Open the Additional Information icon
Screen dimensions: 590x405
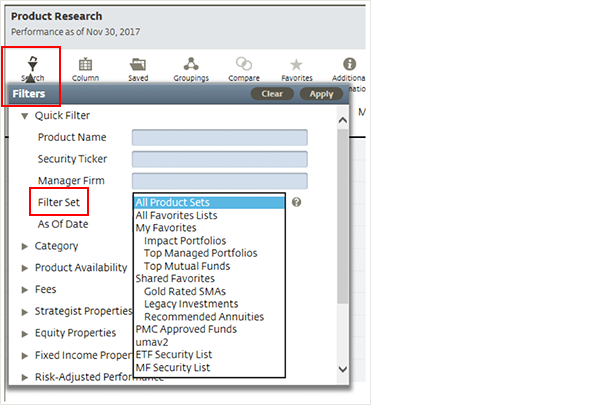[x=350, y=64]
